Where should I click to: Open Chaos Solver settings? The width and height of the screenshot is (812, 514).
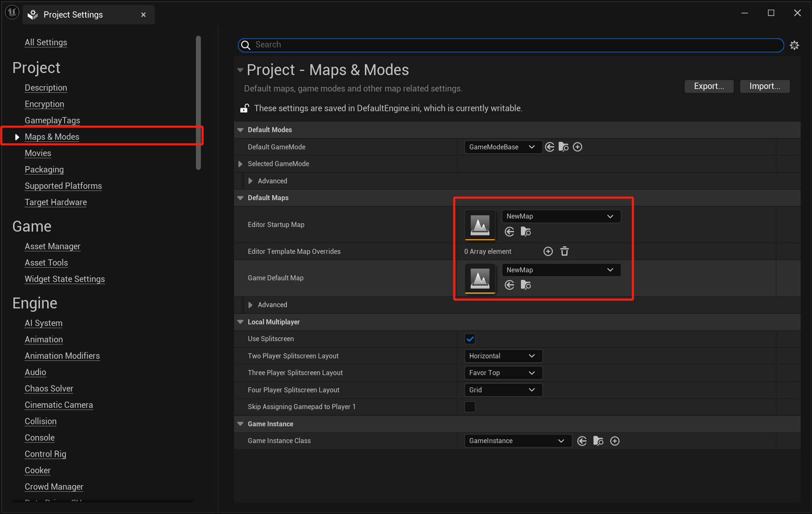(x=49, y=389)
